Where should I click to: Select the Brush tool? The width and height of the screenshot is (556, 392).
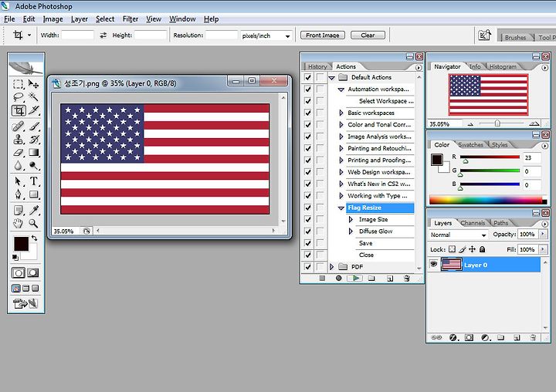[34, 127]
